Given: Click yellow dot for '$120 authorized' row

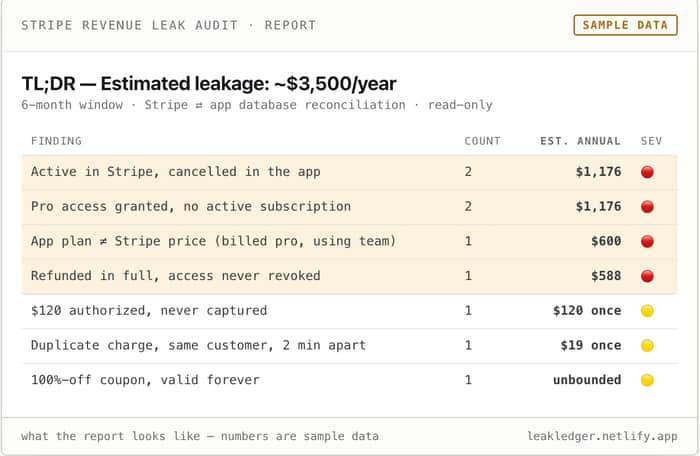Looking at the screenshot, I should click(x=647, y=311).
